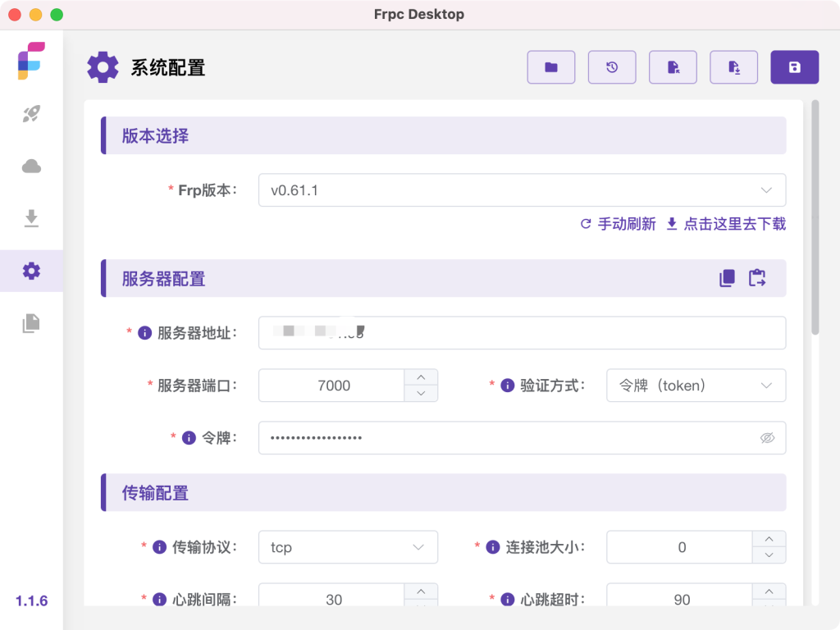Image resolution: width=840 pixels, height=630 pixels.
Task: Paste server config using clipboard icon
Action: coord(757,278)
